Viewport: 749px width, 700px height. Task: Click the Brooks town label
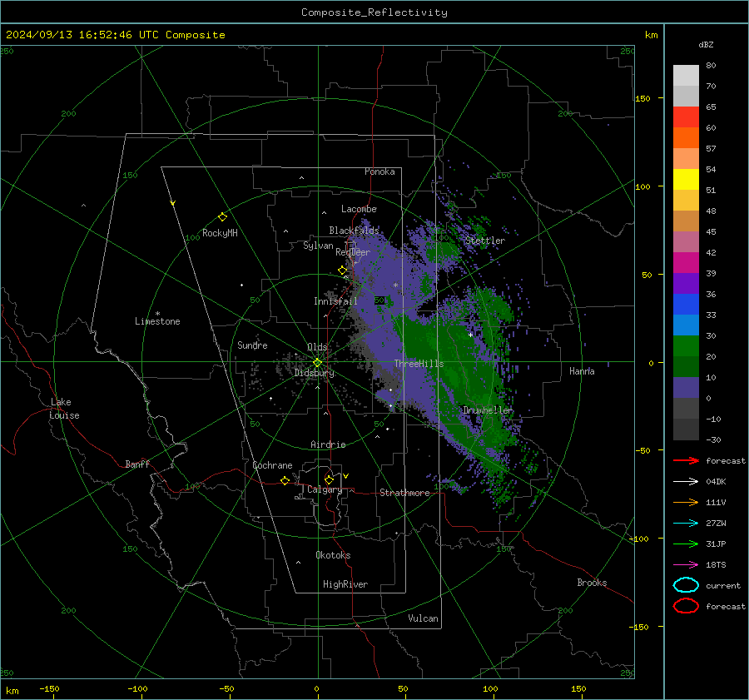[592, 583]
